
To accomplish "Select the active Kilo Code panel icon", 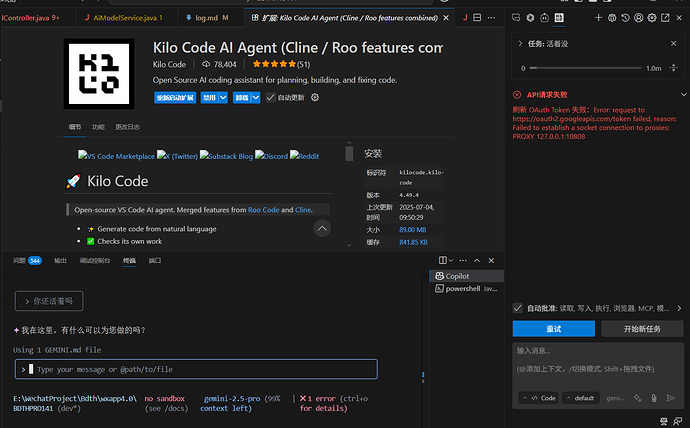I will pyautogui.click(x=559, y=18).
